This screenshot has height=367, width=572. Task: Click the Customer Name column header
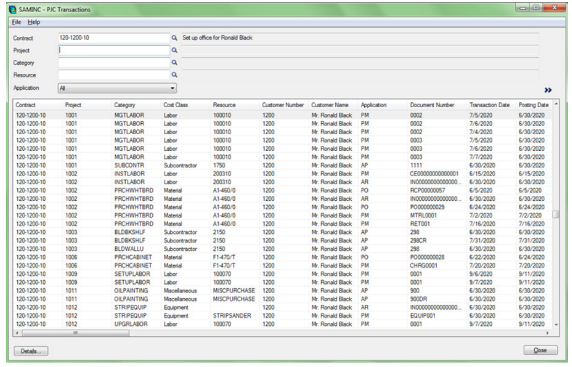333,105
